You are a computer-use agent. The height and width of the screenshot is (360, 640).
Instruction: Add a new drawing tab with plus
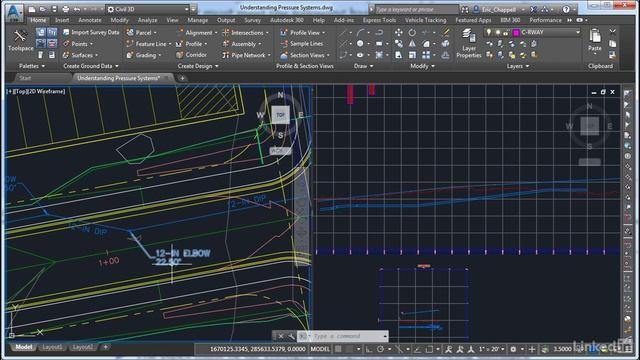click(x=182, y=78)
